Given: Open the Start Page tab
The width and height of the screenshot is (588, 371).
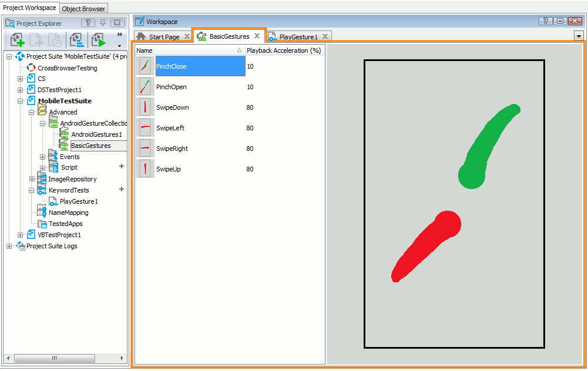Looking at the screenshot, I should click(x=164, y=37).
